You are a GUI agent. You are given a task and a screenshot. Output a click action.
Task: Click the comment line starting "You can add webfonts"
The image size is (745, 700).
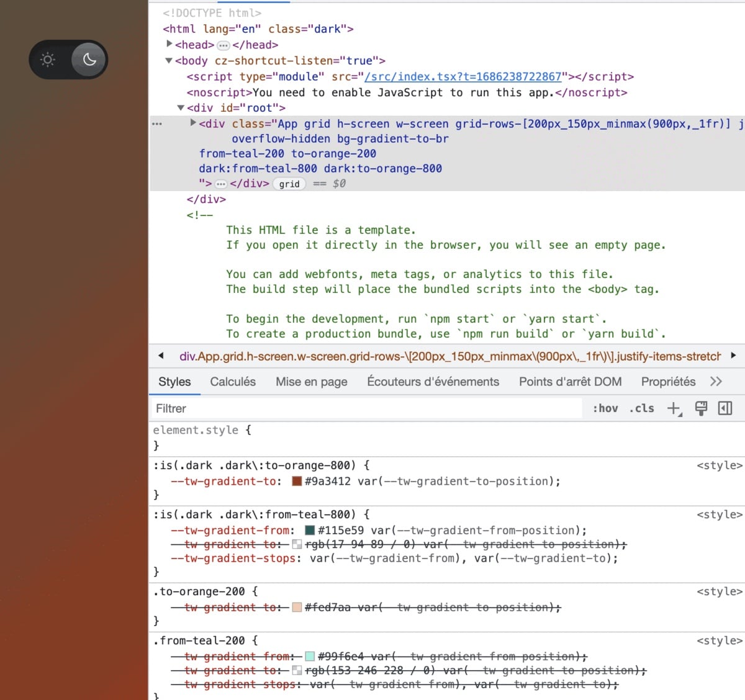point(420,274)
